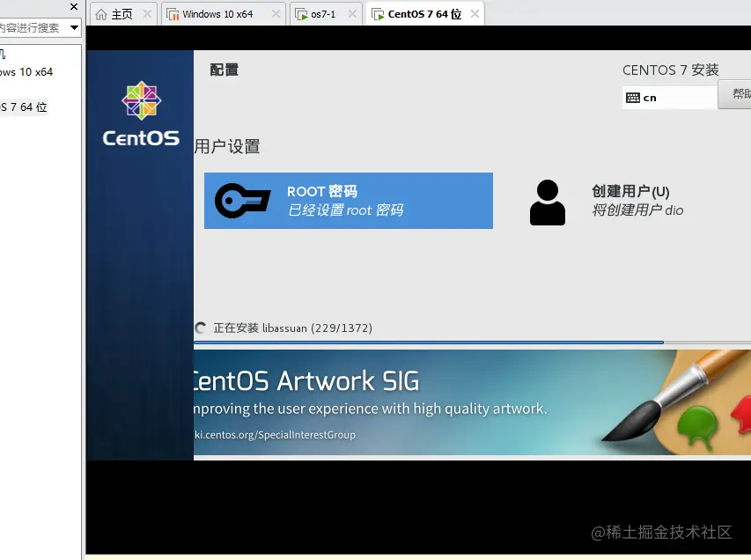751x560 pixels.
Task: Select CentOS 7 64 位 in the library list
Action: (x=24, y=107)
